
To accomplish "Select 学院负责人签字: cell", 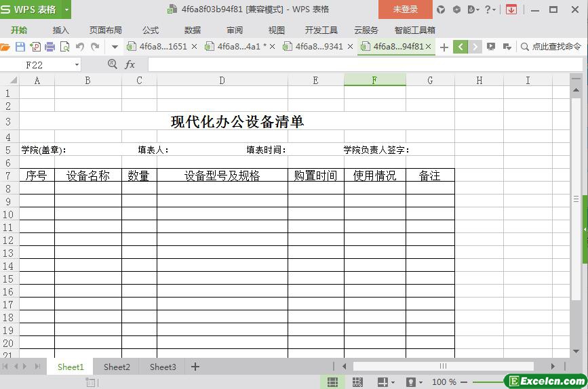I will [x=376, y=150].
